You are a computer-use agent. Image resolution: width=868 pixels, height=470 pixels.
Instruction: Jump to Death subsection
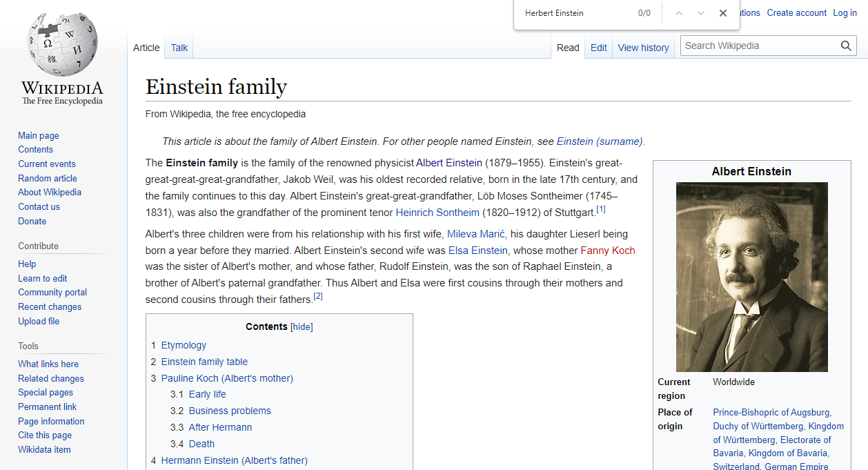tap(201, 444)
